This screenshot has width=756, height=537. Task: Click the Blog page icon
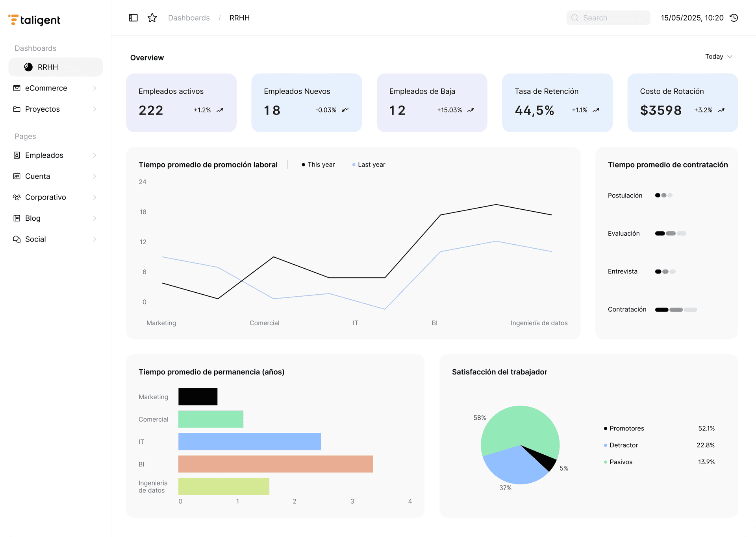tap(17, 218)
